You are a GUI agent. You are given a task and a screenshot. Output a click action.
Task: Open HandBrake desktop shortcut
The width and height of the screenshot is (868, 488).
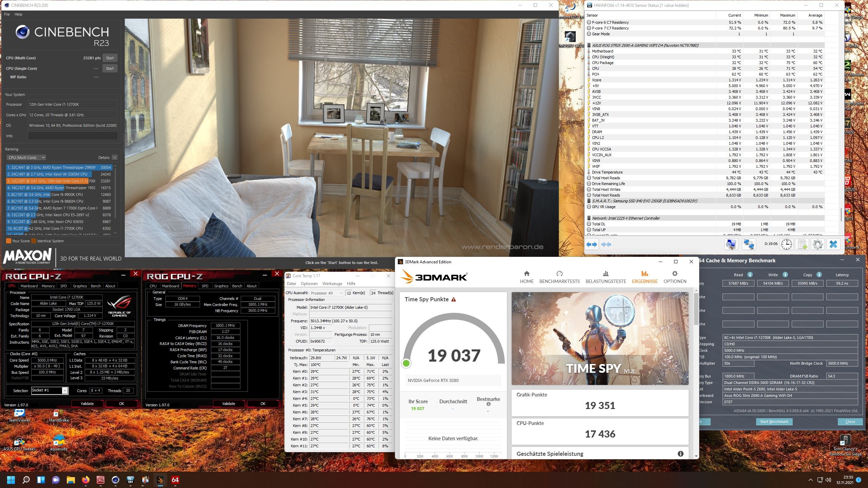coord(59,415)
